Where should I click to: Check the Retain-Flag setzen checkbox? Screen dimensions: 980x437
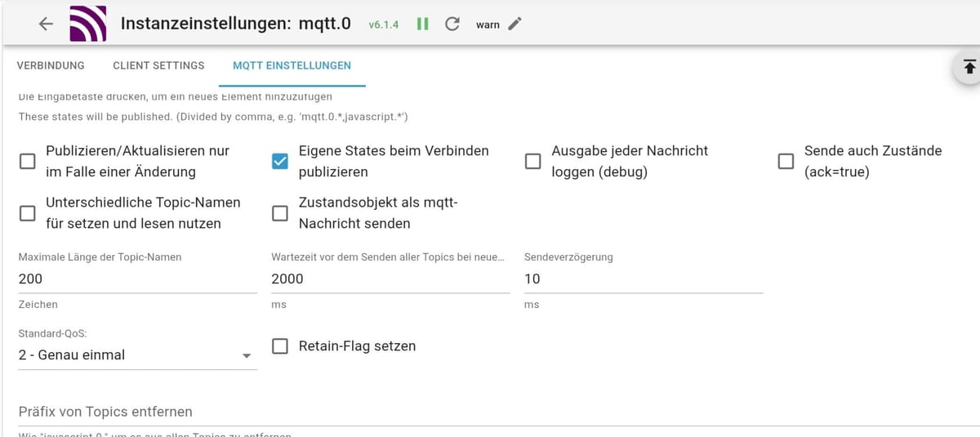280,346
